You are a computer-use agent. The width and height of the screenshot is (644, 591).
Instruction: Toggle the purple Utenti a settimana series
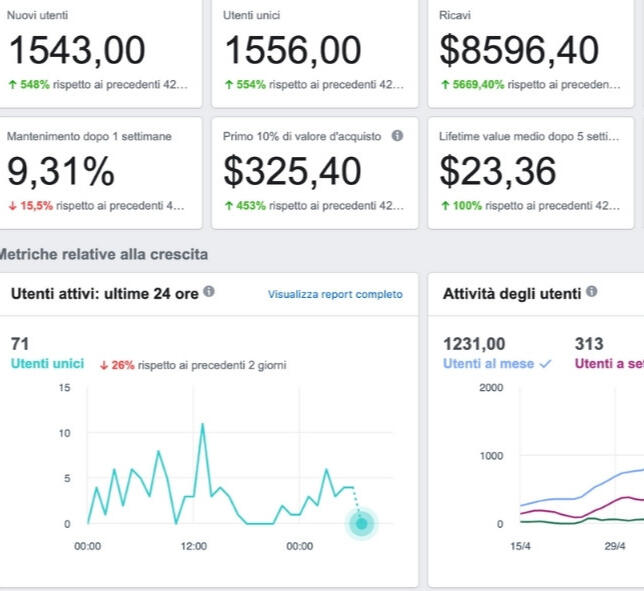[608, 364]
